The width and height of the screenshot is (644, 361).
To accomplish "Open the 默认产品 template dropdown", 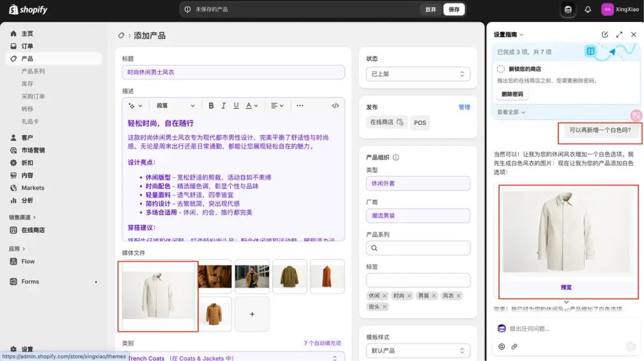I will pyautogui.click(x=417, y=350).
